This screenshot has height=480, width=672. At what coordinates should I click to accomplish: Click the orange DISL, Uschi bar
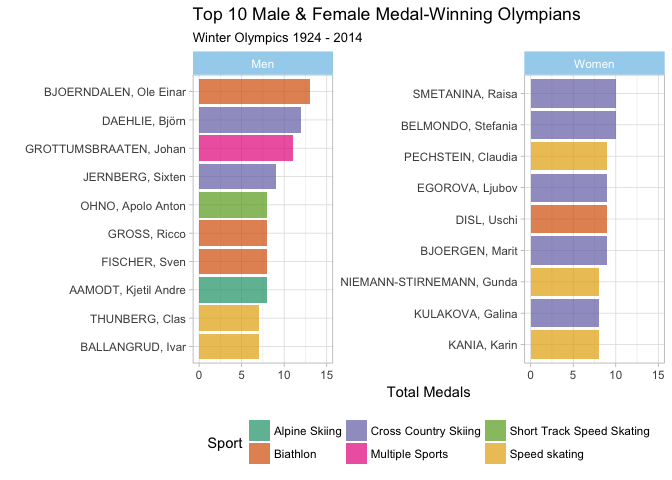click(x=569, y=219)
